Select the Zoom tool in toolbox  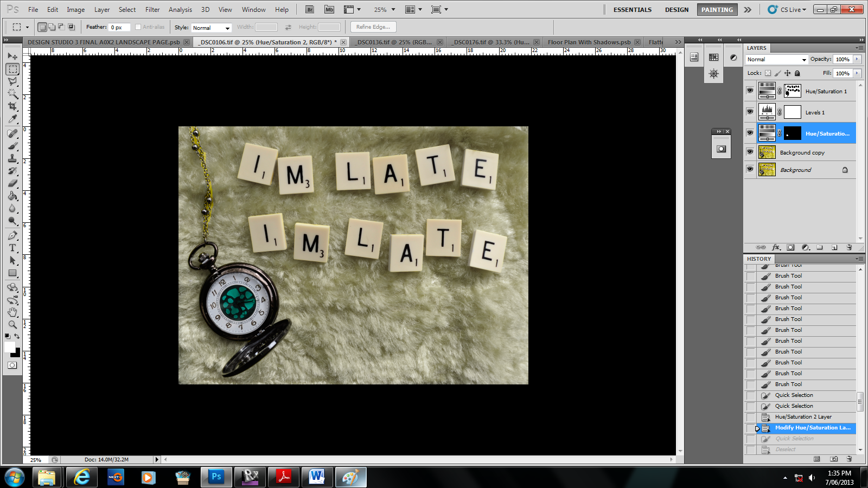12,325
